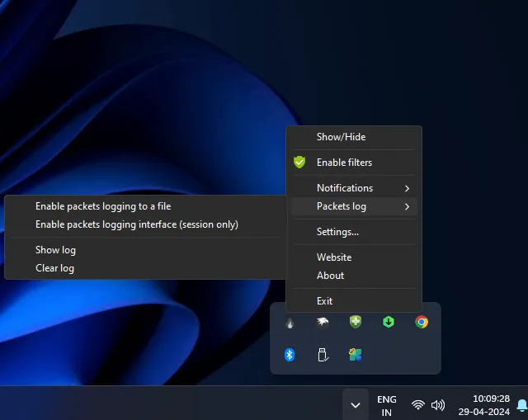Click the eagle icon in the tray overflow
Screen dimensions: 528x420
coord(323,323)
